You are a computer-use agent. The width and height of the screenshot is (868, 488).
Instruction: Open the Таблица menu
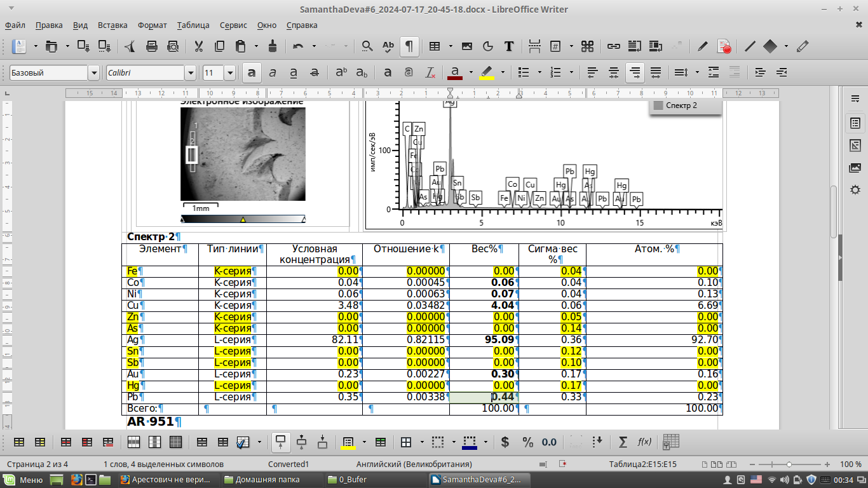[x=193, y=25]
